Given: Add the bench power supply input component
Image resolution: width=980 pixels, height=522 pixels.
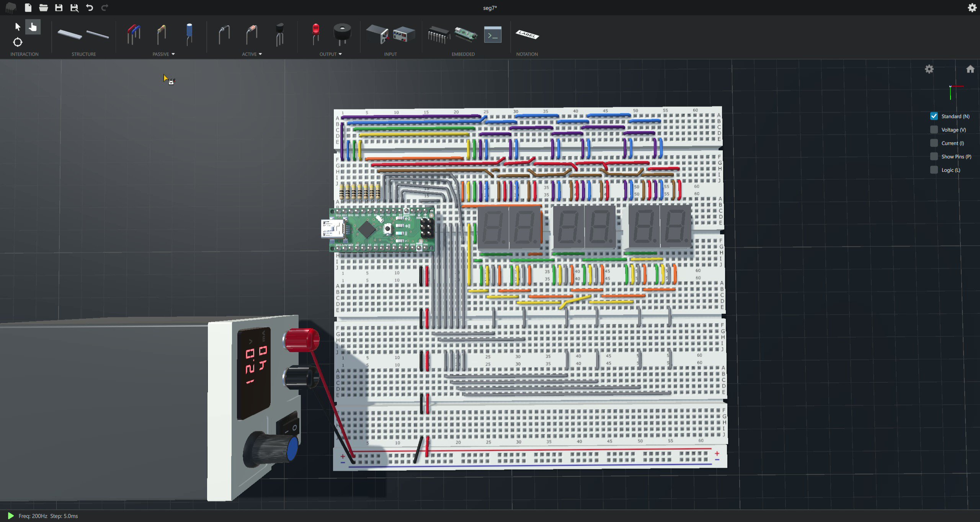Looking at the screenshot, I should (x=377, y=34).
